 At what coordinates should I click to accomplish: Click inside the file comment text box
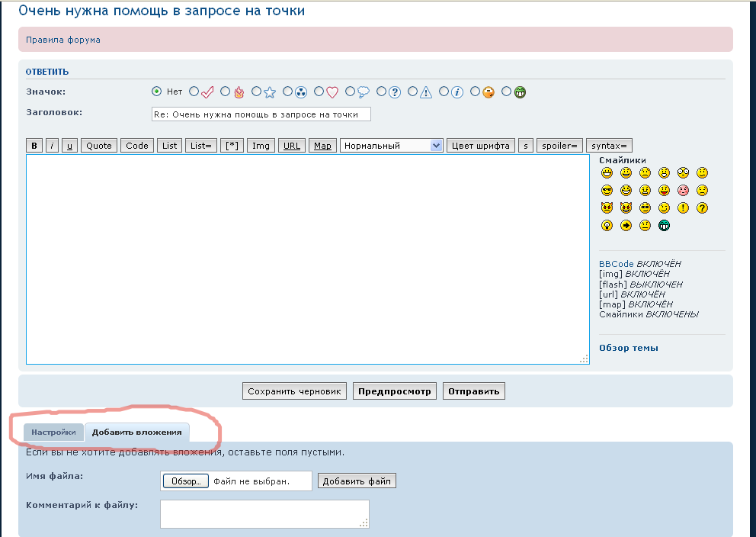[264, 513]
